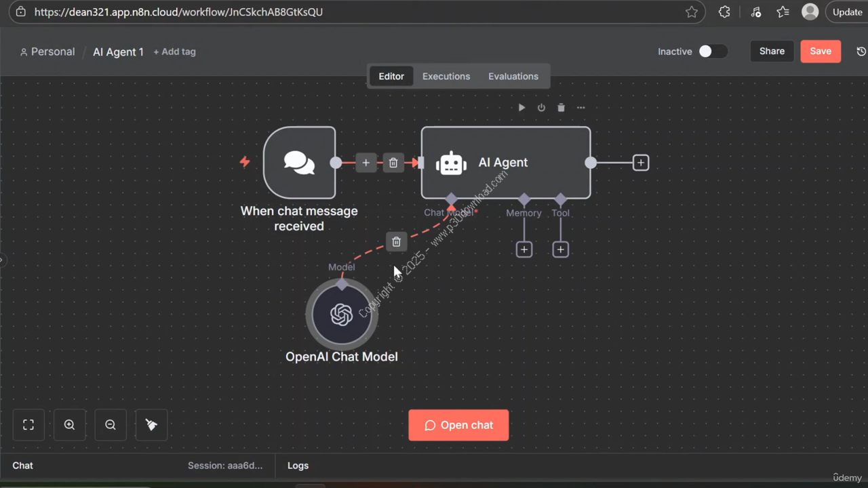Viewport: 868px width, 488px height.
Task: Switch to the Executions tab
Action: pyautogui.click(x=446, y=77)
